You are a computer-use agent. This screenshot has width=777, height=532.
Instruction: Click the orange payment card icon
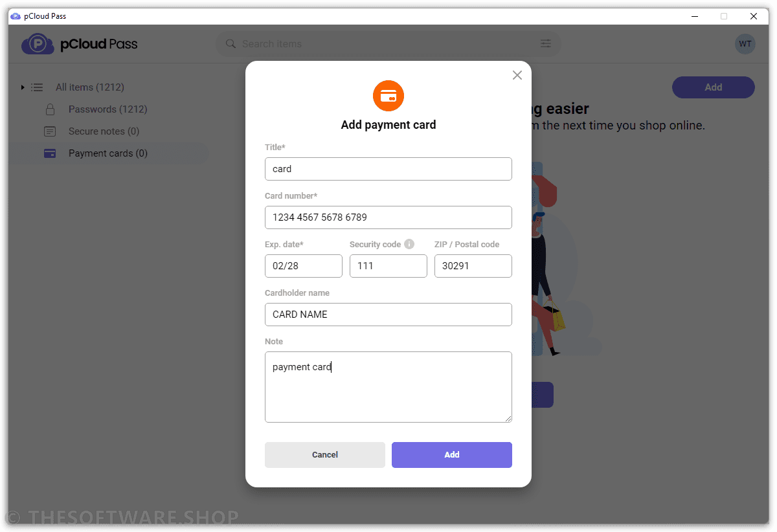click(x=388, y=96)
